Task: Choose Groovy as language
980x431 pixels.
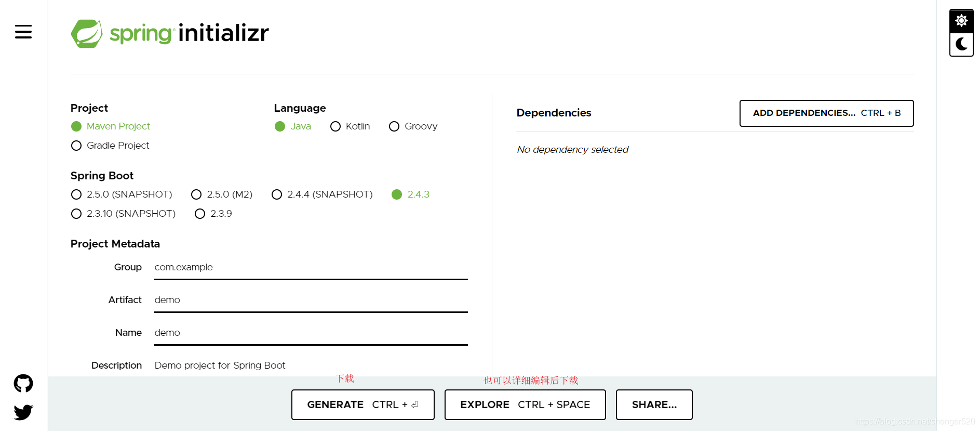Action: pyautogui.click(x=413, y=126)
